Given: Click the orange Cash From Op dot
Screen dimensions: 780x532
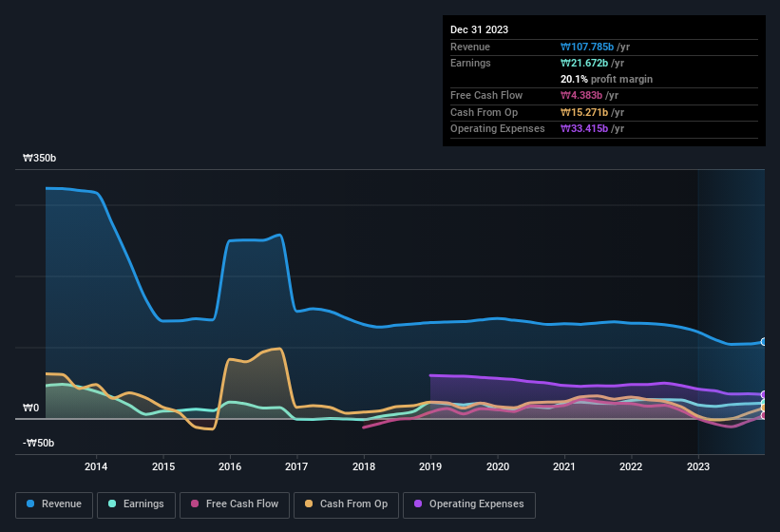Looking at the screenshot, I should point(310,504).
